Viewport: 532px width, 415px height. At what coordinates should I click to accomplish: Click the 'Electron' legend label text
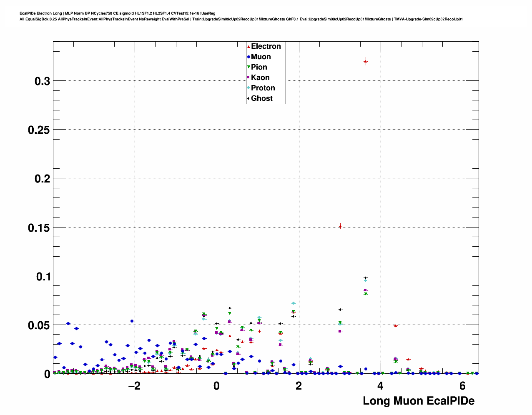coord(266,46)
